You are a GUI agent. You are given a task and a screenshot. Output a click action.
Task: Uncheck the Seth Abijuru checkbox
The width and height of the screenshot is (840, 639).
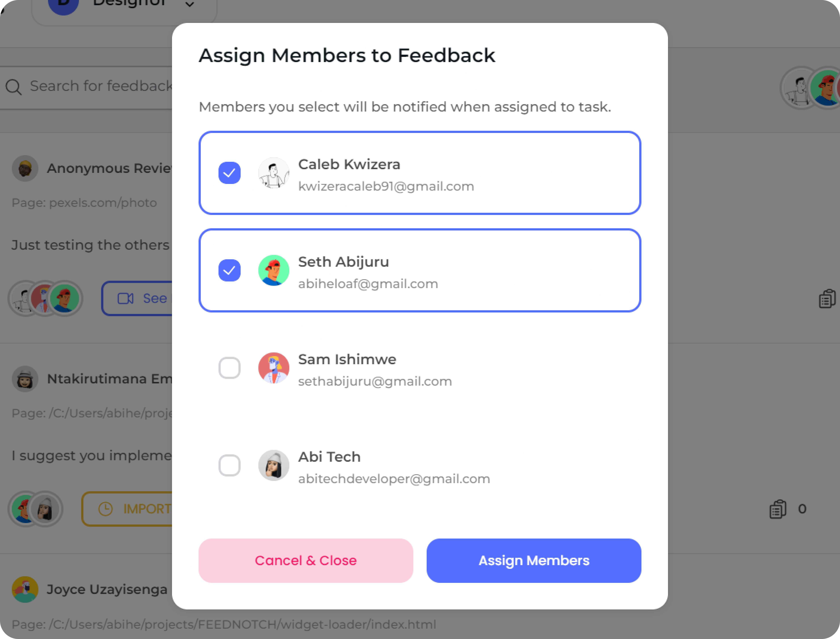(x=229, y=270)
